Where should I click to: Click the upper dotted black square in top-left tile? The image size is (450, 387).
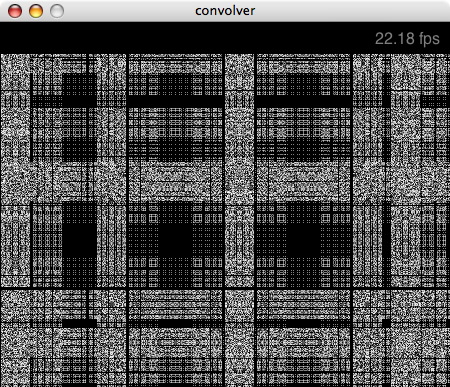(79, 85)
